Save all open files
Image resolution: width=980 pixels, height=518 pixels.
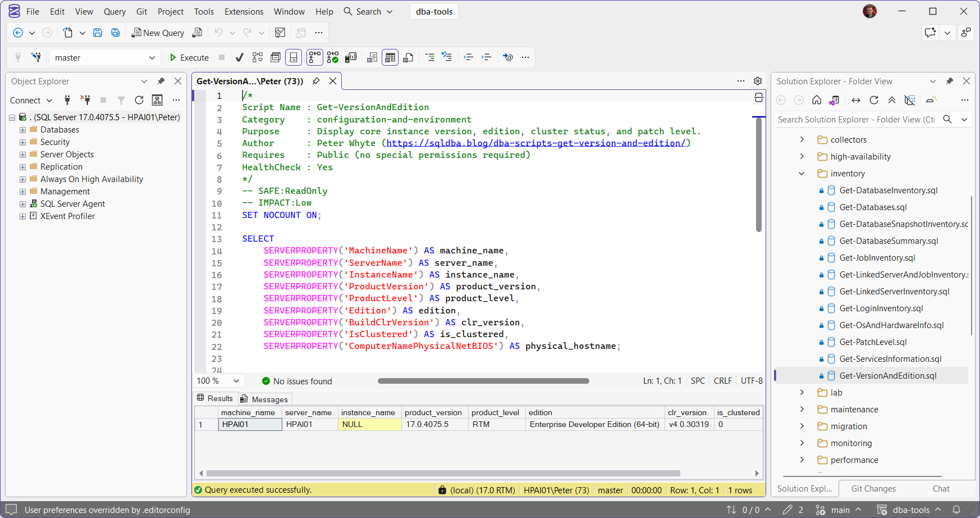pos(116,33)
